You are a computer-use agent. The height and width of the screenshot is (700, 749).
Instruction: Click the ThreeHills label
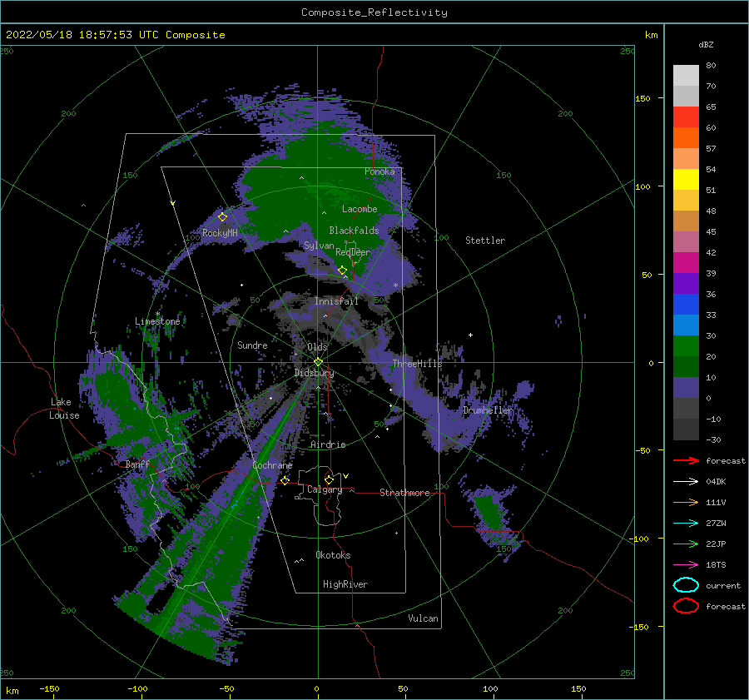417,364
